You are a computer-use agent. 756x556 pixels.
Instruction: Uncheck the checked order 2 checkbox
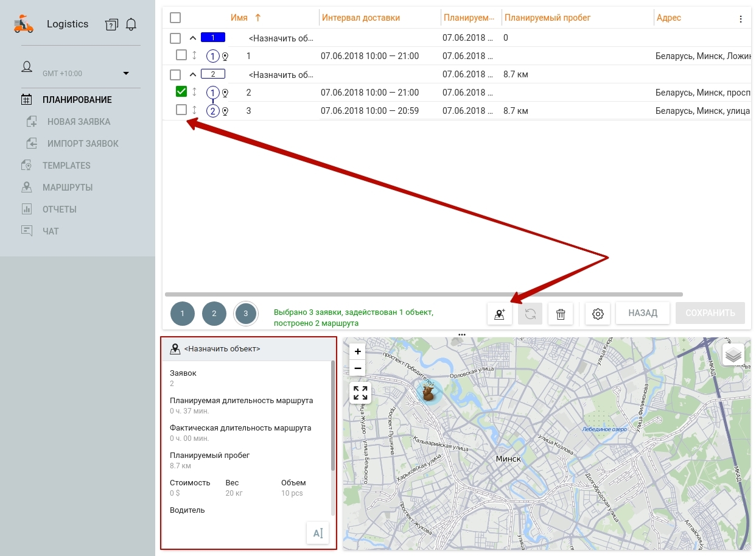(181, 92)
